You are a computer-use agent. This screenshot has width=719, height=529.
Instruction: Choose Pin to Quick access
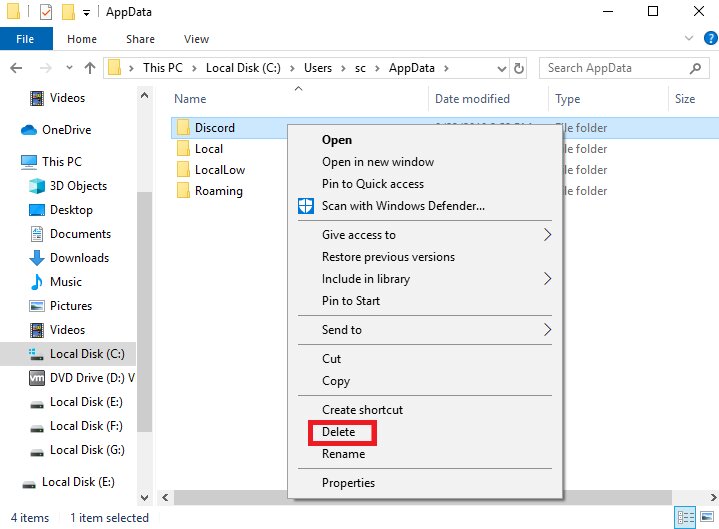click(x=373, y=184)
